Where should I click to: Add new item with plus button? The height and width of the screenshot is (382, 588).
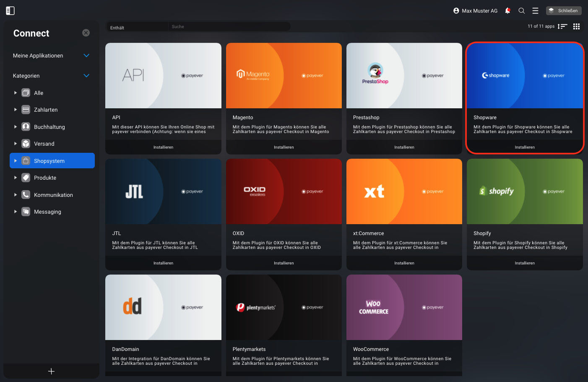(x=51, y=371)
